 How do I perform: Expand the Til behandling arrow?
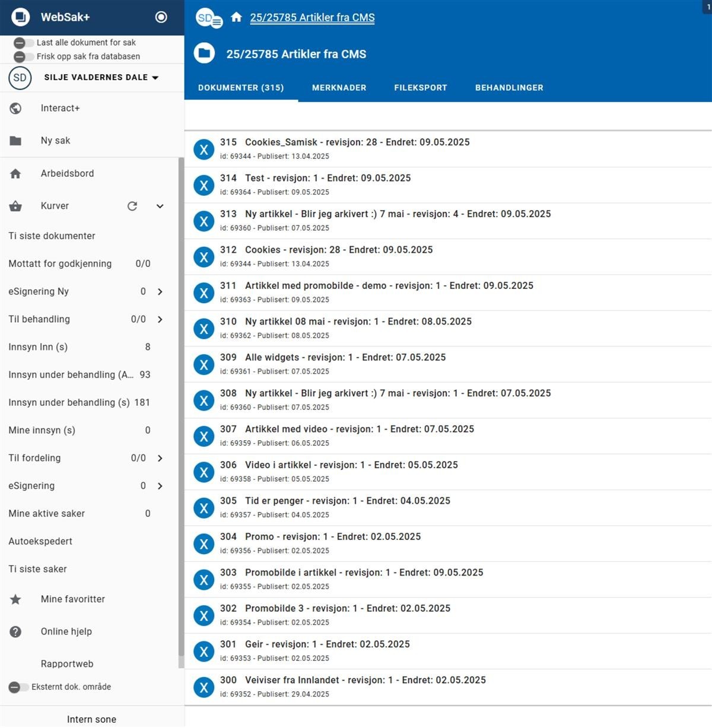click(x=160, y=319)
